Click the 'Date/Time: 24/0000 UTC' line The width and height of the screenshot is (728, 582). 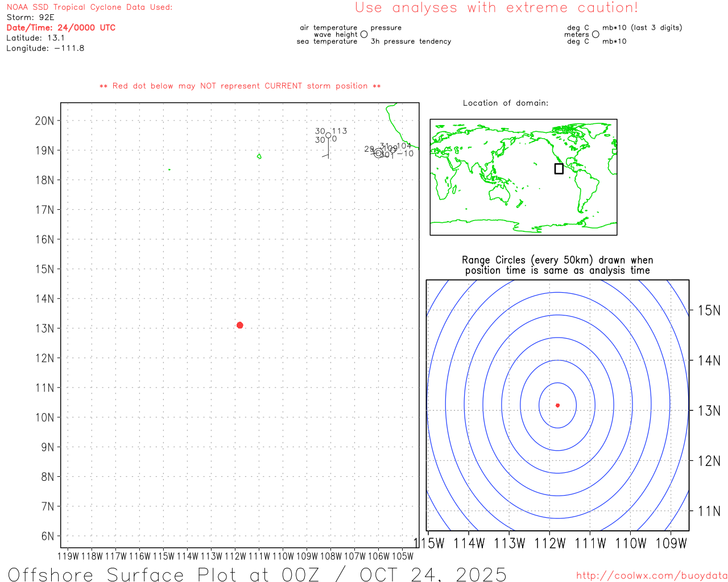[x=61, y=28]
